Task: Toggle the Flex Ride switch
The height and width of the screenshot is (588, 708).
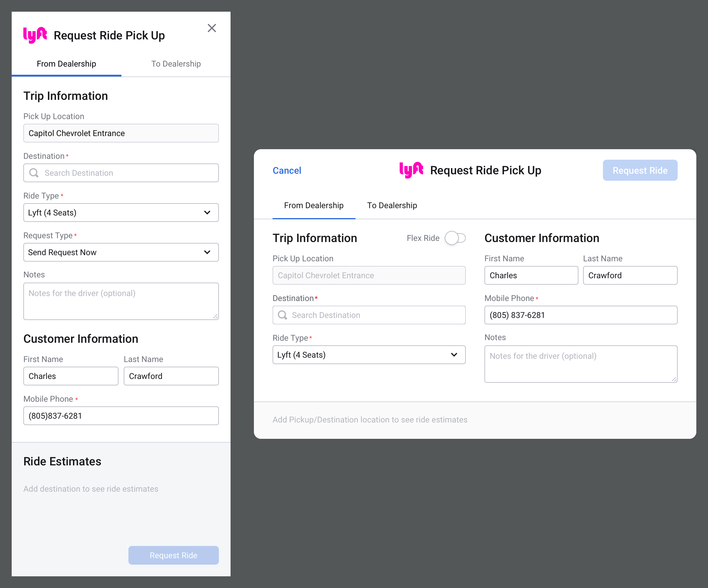Action: click(x=455, y=238)
